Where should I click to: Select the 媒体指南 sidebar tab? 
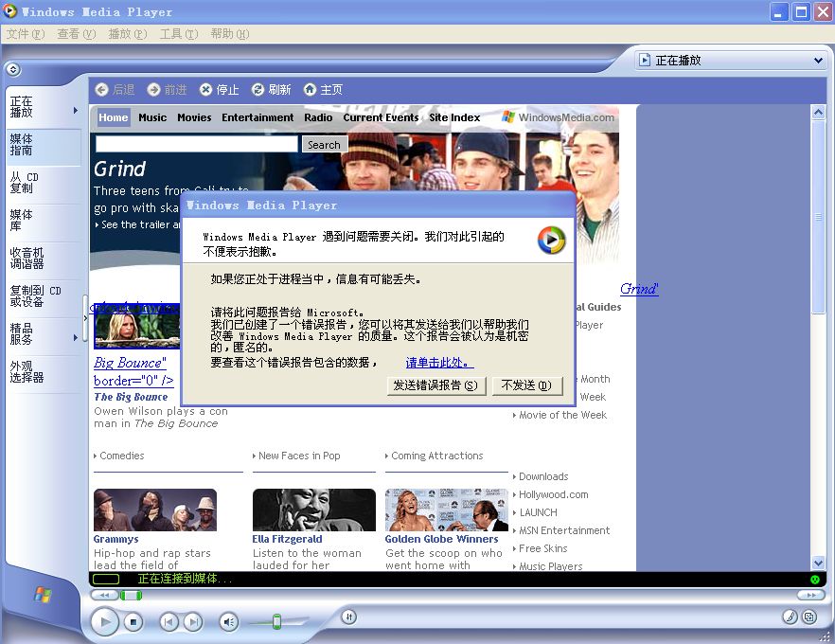coord(44,145)
